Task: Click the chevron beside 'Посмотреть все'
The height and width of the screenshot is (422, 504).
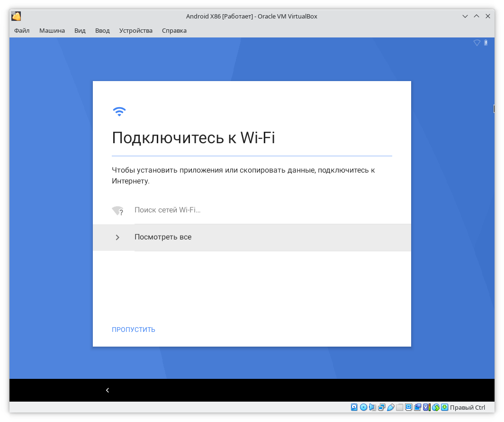Action: (117, 237)
